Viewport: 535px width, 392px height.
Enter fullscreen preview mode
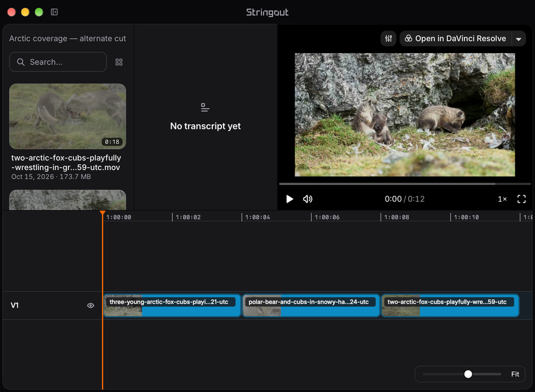coord(521,199)
